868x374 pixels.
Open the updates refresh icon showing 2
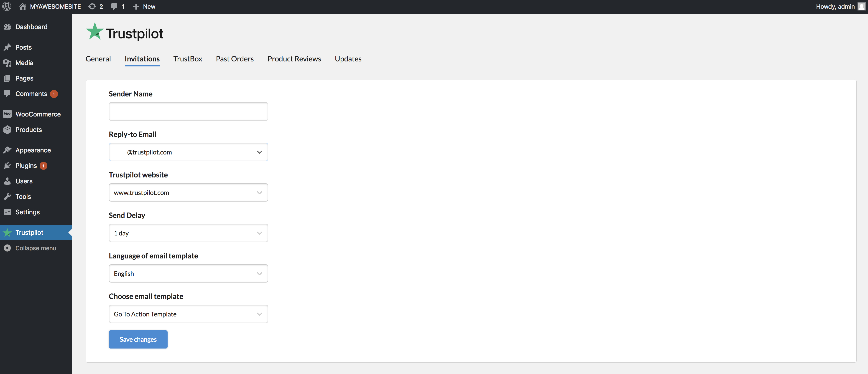pyautogui.click(x=92, y=6)
